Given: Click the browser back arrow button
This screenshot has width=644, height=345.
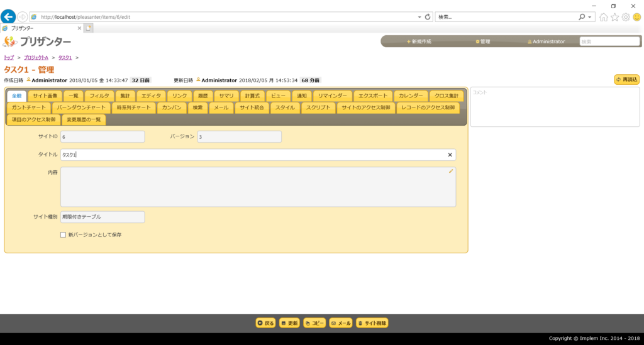Looking at the screenshot, I should tap(8, 17).
